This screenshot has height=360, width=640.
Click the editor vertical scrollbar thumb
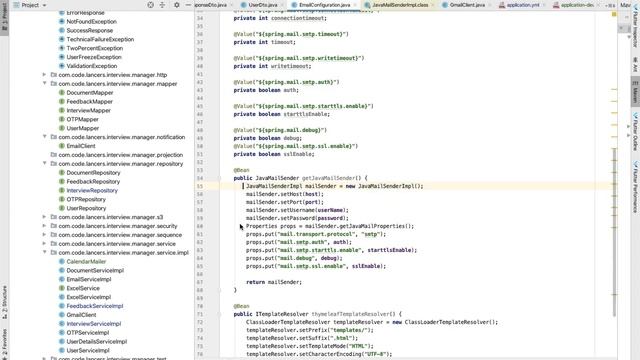pos(614,232)
